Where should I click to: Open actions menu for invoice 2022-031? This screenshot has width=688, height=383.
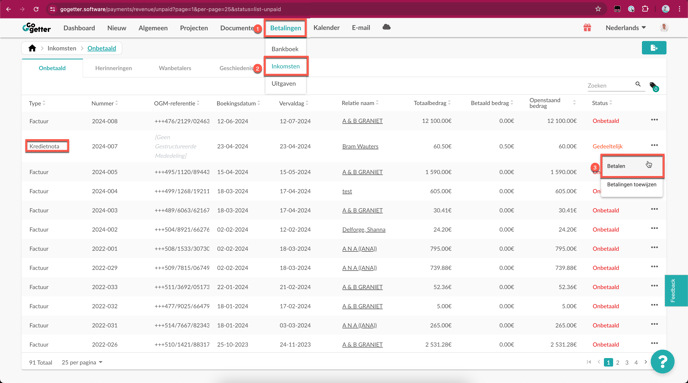(654, 324)
